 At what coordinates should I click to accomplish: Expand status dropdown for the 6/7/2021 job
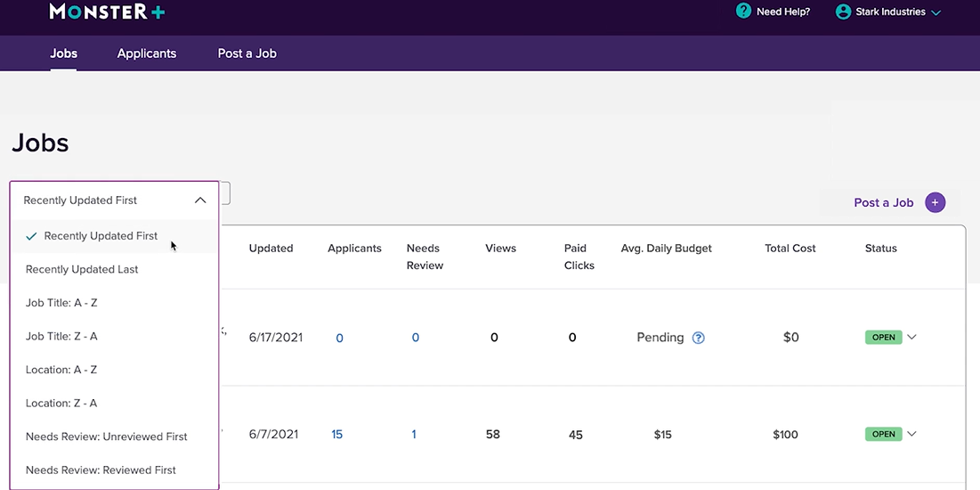tap(911, 435)
